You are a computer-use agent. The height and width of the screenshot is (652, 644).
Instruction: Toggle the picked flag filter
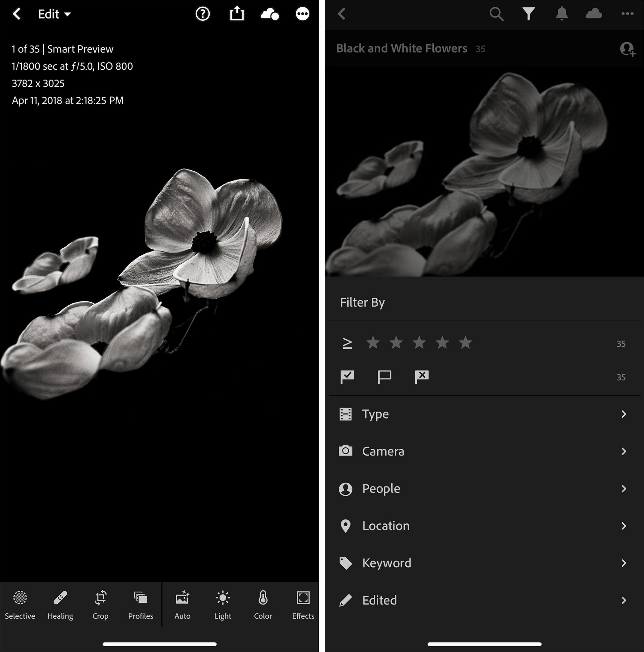pyautogui.click(x=347, y=377)
